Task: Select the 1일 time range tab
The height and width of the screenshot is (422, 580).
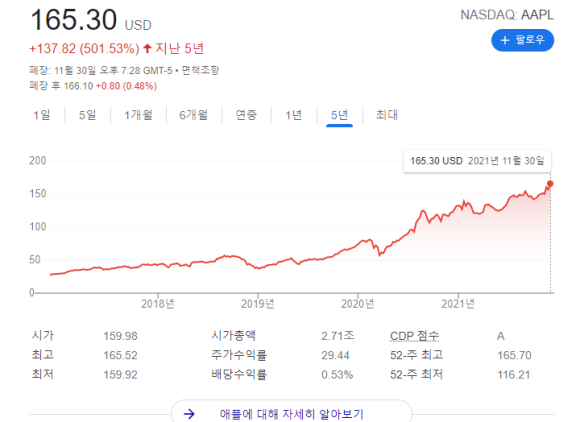Action: pyautogui.click(x=42, y=115)
